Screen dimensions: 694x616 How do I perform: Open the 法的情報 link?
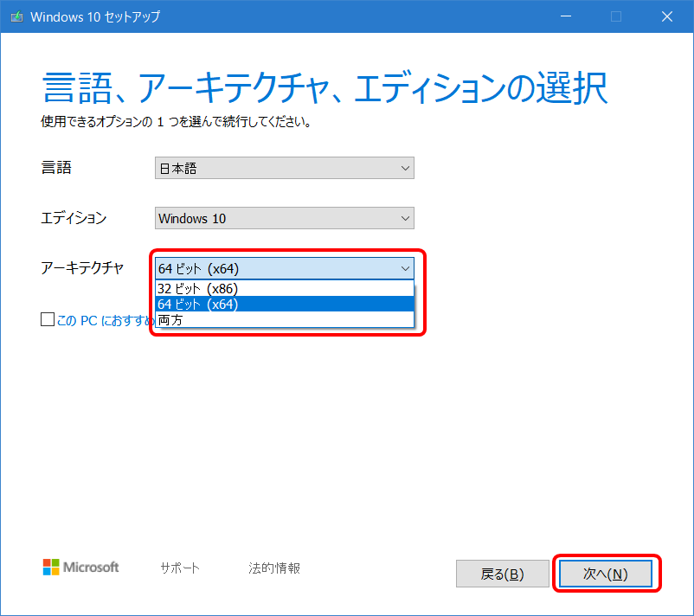pyautogui.click(x=274, y=568)
